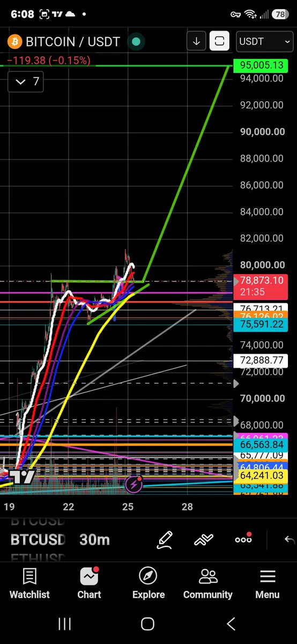297x644 pixels.
Task: Open the indicators wave icon
Action: click(x=204, y=540)
